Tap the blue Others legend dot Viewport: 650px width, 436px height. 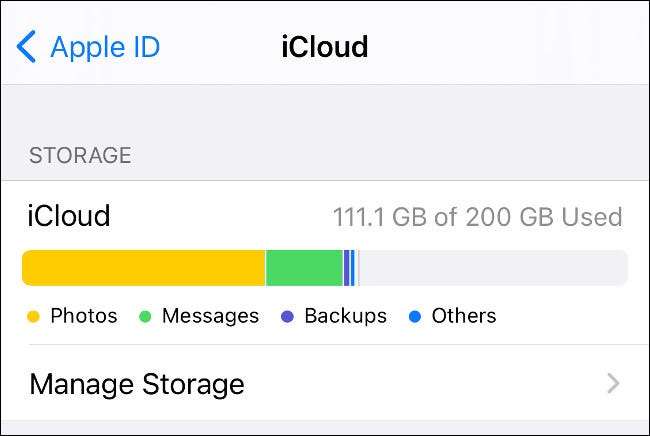(415, 317)
